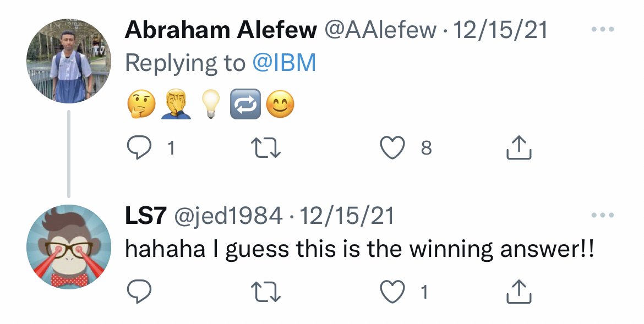The height and width of the screenshot is (324, 644).
Task: Reply to LS7's tweet
Action: (138, 292)
